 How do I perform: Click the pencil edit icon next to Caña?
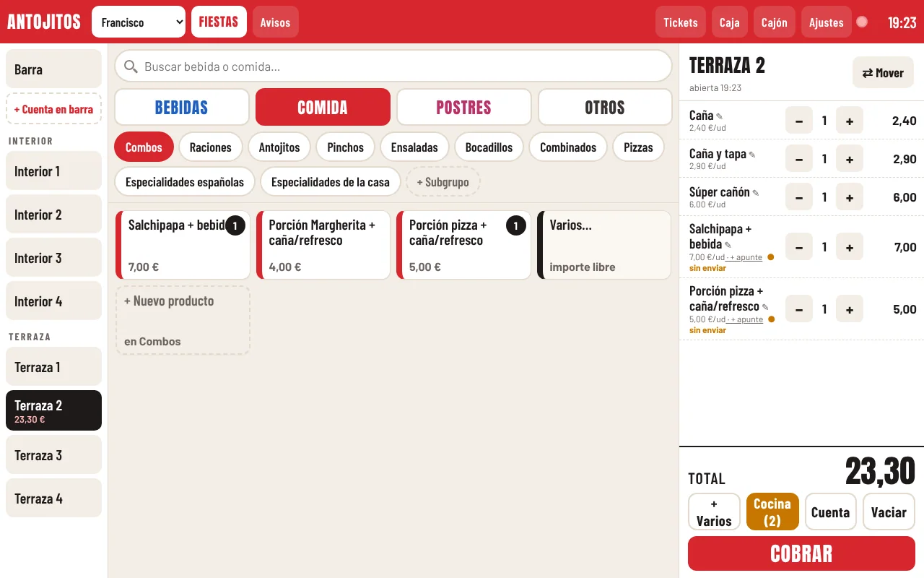coord(719,116)
